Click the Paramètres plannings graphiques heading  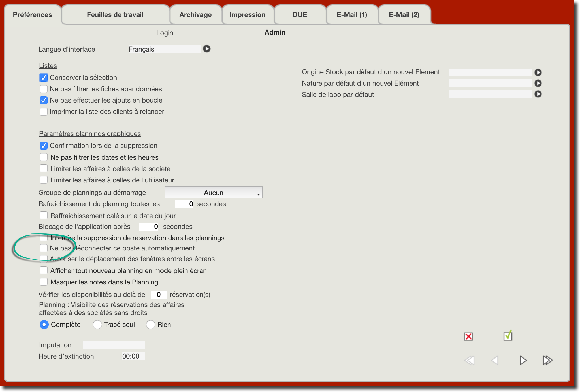click(x=90, y=134)
